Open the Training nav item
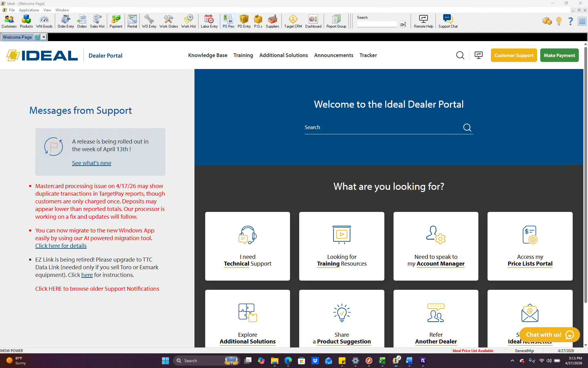 [243, 55]
